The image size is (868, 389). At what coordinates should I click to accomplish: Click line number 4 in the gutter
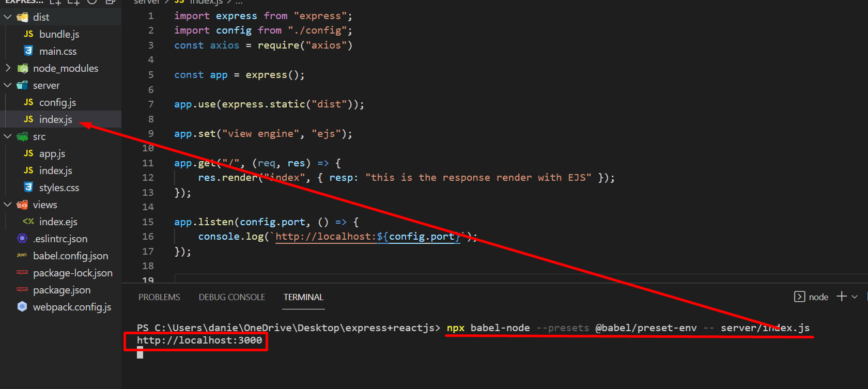tap(151, 60)
